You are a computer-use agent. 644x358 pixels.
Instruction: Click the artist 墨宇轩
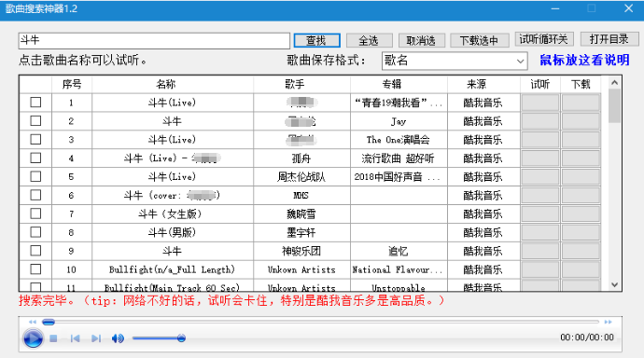(x=301, y=232)
